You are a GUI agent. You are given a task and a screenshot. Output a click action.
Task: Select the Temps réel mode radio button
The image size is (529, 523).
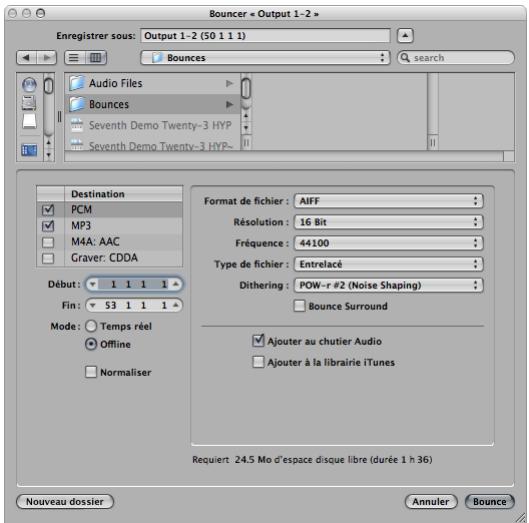(91, 326)
